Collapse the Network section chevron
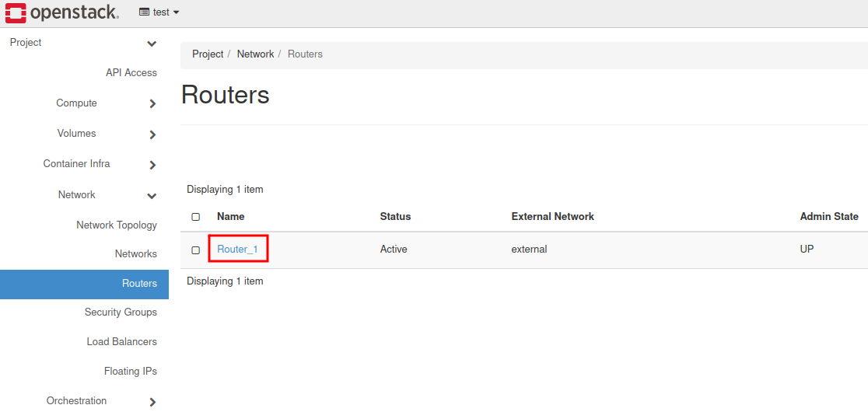The width and height of the screenshot is (868, 412). point(152,196)
